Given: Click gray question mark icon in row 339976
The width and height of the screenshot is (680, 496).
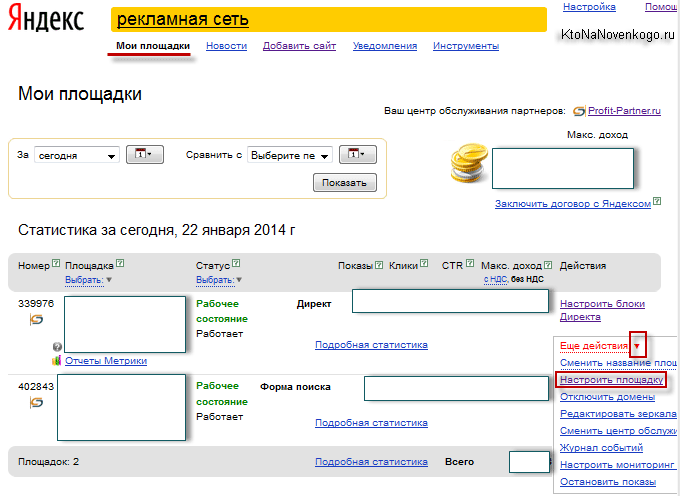Looking at the screenshot, I should (x=57, y=347).
